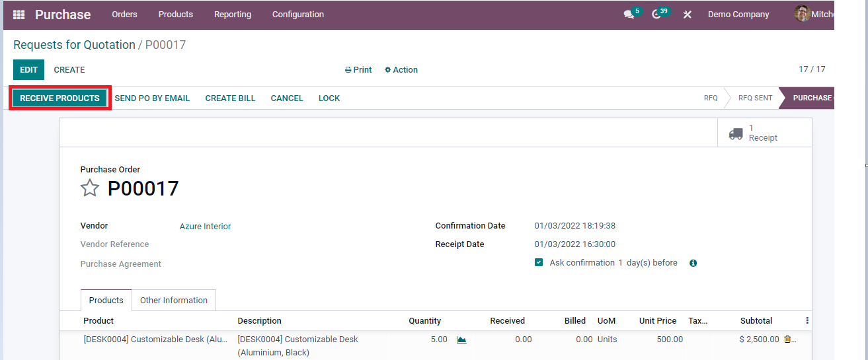The image size is (868, 360).
Task: Toggle the Ask confirmation checkbox
Action: click(x=539, y=263)
